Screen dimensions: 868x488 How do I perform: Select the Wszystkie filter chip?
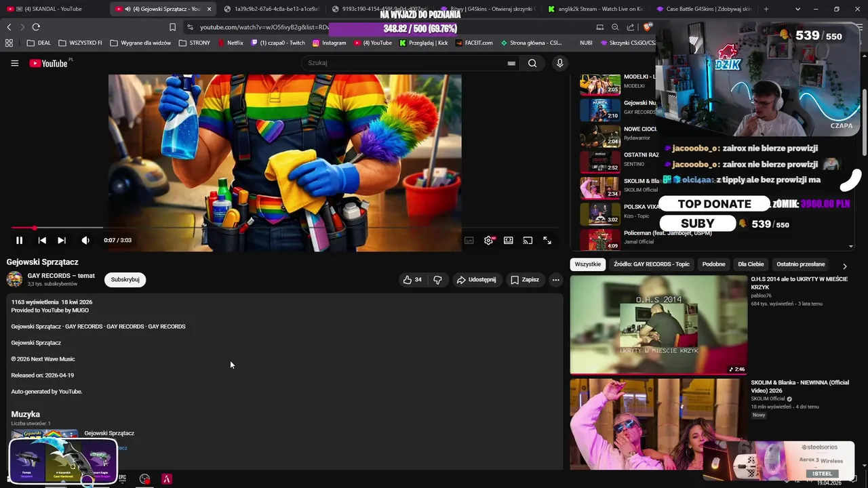(x=587, y=264)
